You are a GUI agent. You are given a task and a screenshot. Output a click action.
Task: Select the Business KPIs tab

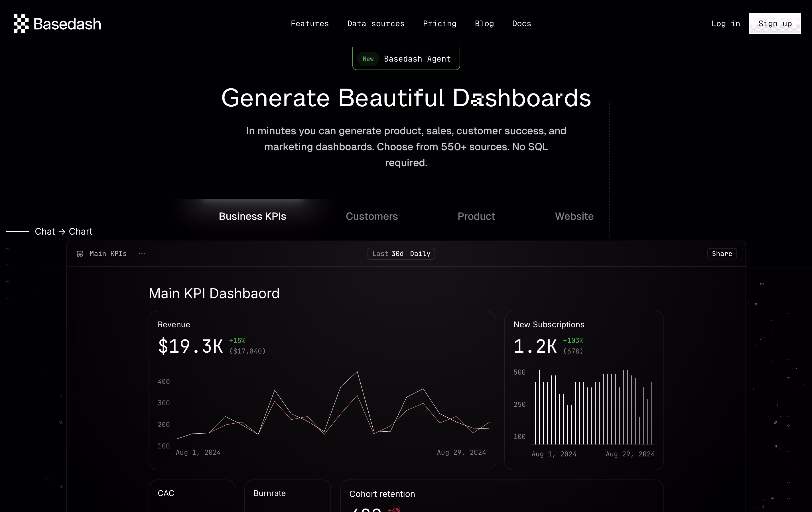pos(252,216)
